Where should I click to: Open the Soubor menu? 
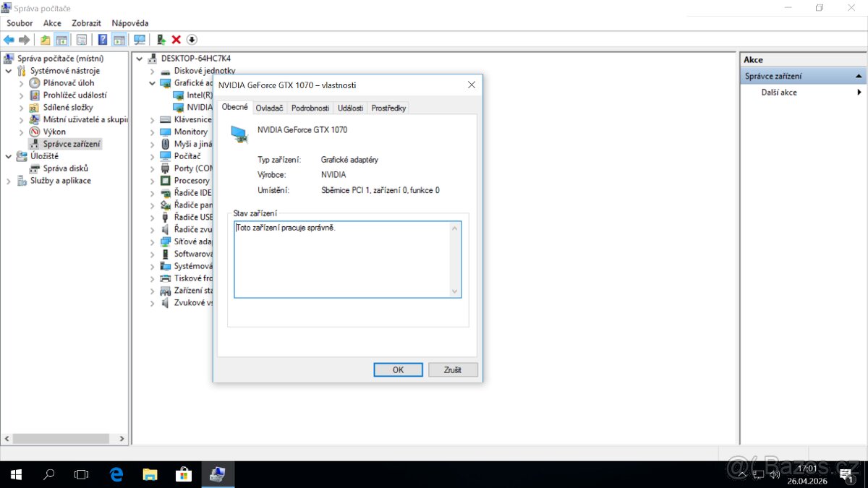20,23
